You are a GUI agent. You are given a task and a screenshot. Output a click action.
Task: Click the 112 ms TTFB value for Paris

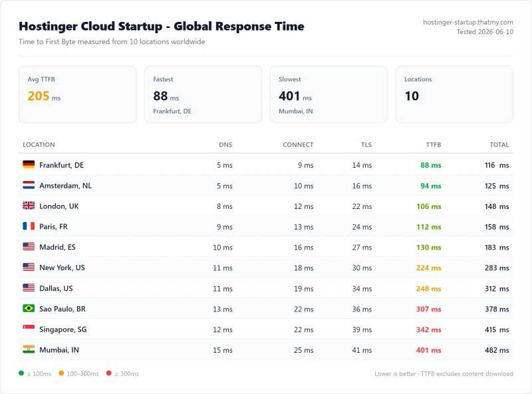[x=429, y=227]
